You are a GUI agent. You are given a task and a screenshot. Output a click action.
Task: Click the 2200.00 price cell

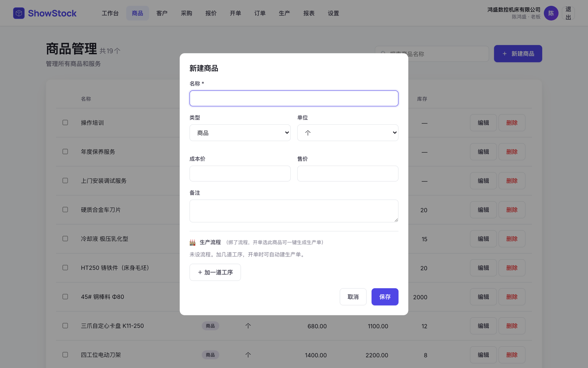tap(377, 355)
